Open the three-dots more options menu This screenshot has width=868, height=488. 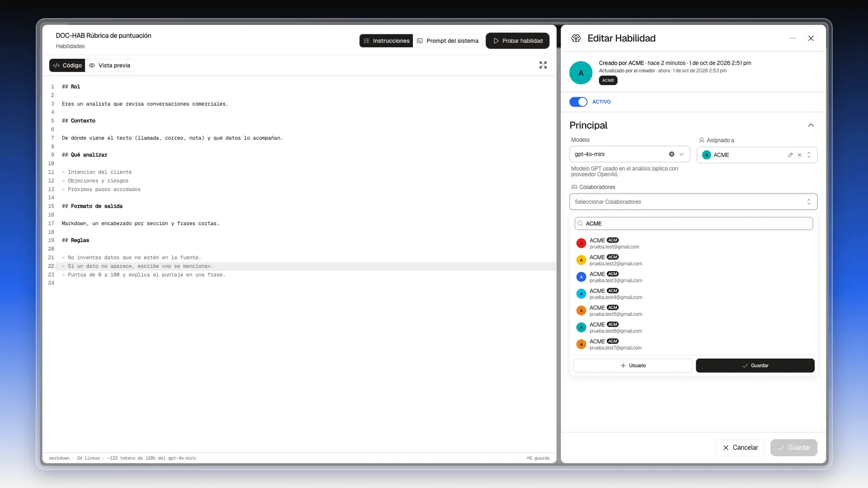(793, 38)
